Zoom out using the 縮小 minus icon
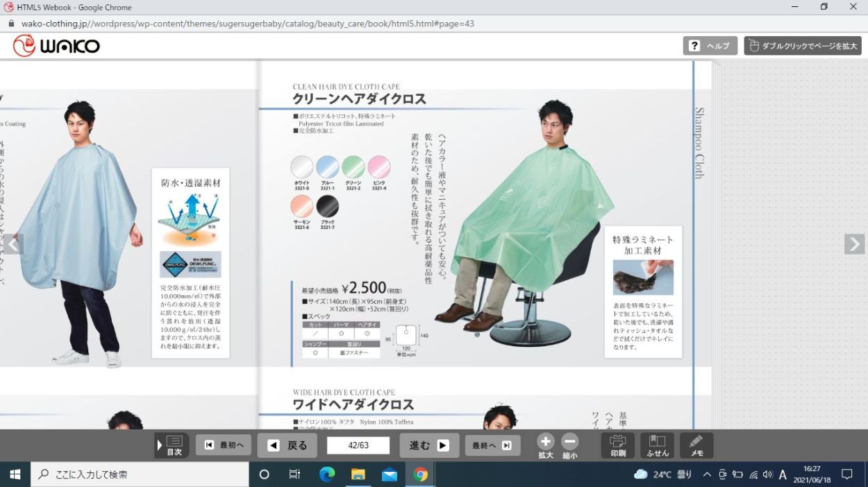Image resolution: width=868 pixels, height=487 pixels. tap(570, 446)
